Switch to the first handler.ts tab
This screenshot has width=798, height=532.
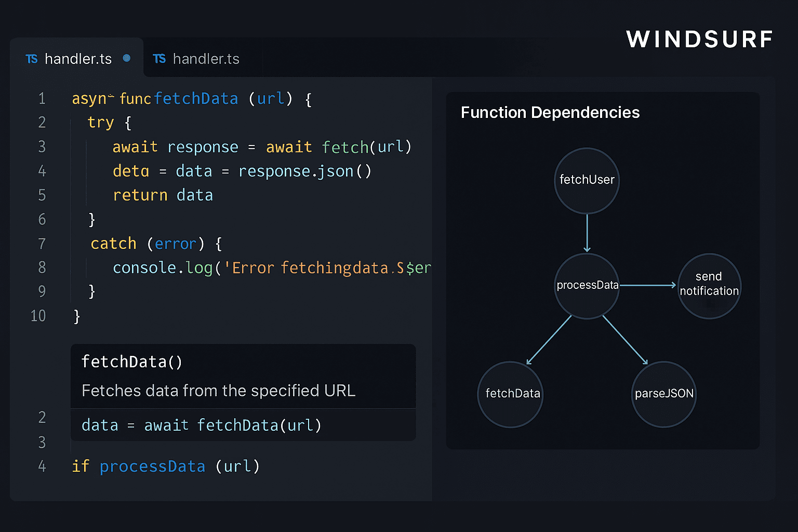pos(77,58)
